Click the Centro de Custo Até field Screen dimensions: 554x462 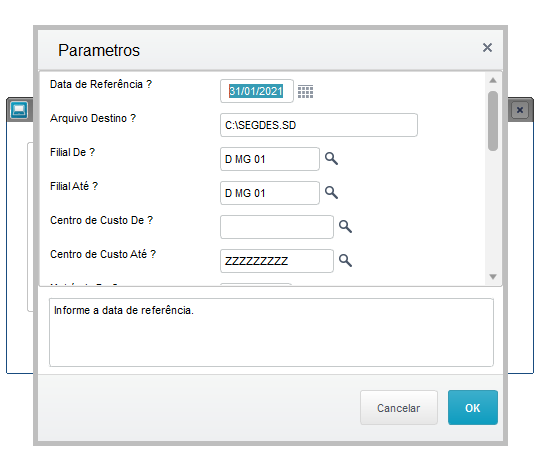coord(277,261)
